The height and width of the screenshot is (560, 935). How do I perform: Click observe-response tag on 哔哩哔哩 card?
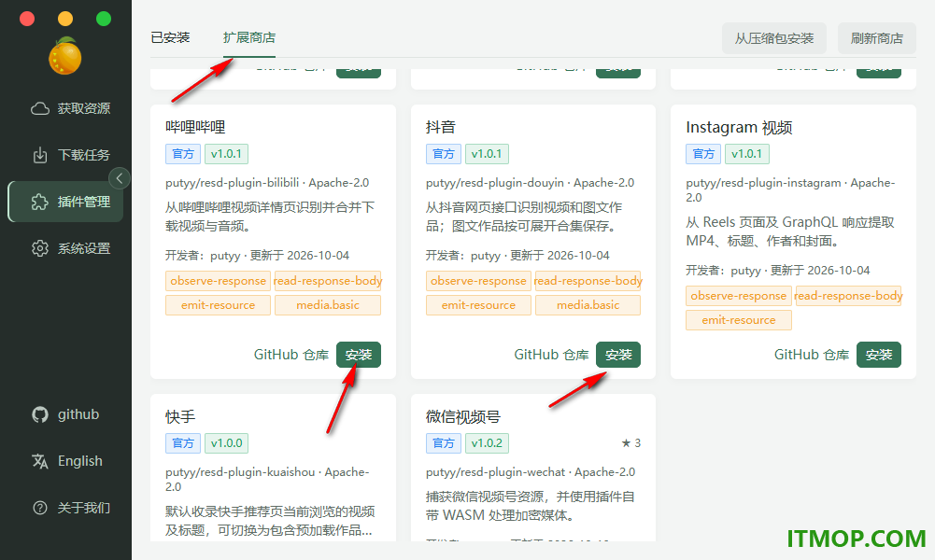click(219, 281)
